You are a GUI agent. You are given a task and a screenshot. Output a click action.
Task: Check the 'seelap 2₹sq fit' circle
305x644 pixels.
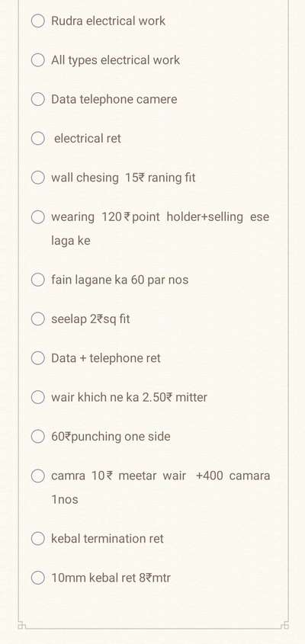click(x=38, y=319)
